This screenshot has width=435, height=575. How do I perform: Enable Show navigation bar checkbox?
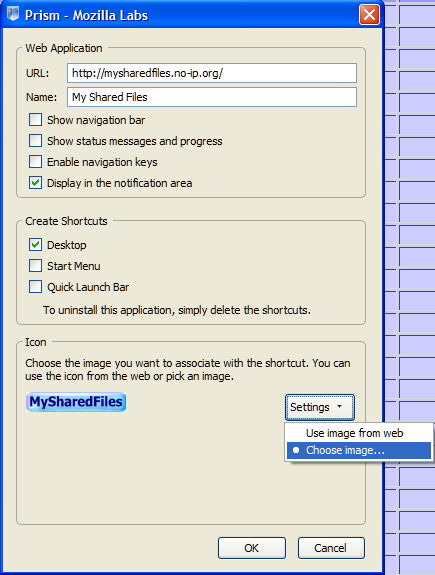[36, 120]
